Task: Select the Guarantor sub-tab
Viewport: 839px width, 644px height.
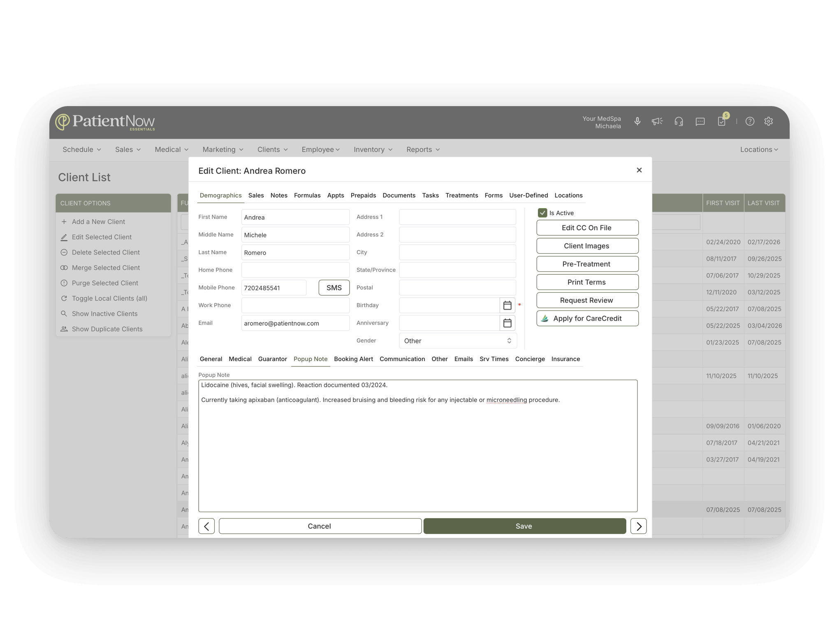Action: pyautogui.click(x=272, y=359)
